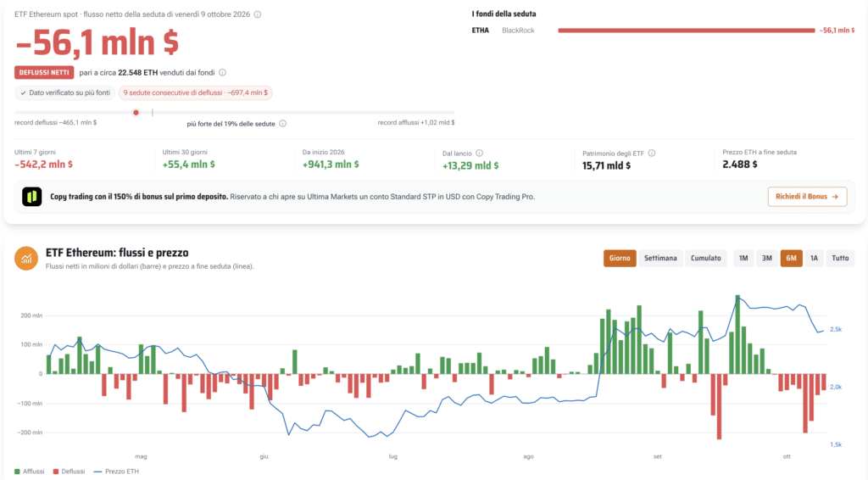The width and height of the screenshot is (868, 480).
Task: Click the 'giu' month label on the chart axis
Action: [x=264, y=457]
